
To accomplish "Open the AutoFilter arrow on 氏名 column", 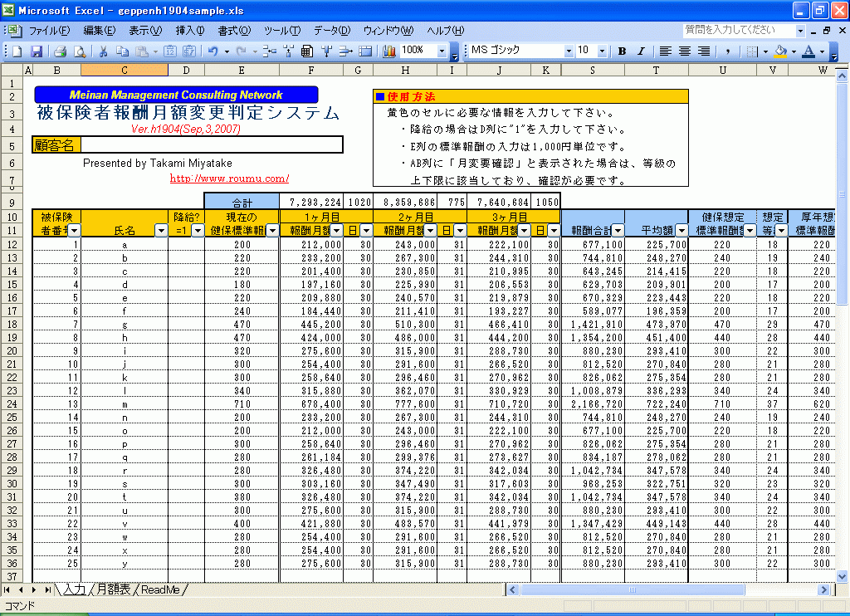I will tap(160, 230).
